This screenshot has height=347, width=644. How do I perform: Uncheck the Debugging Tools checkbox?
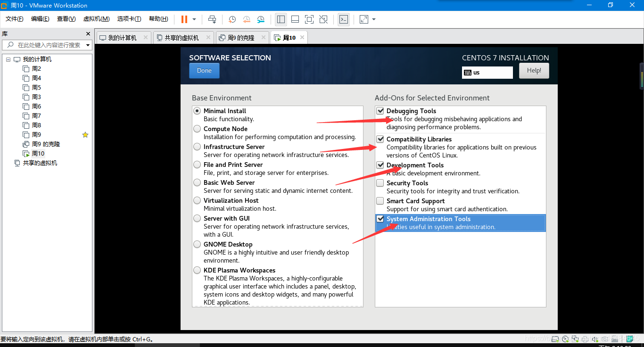tap(380, 111)
